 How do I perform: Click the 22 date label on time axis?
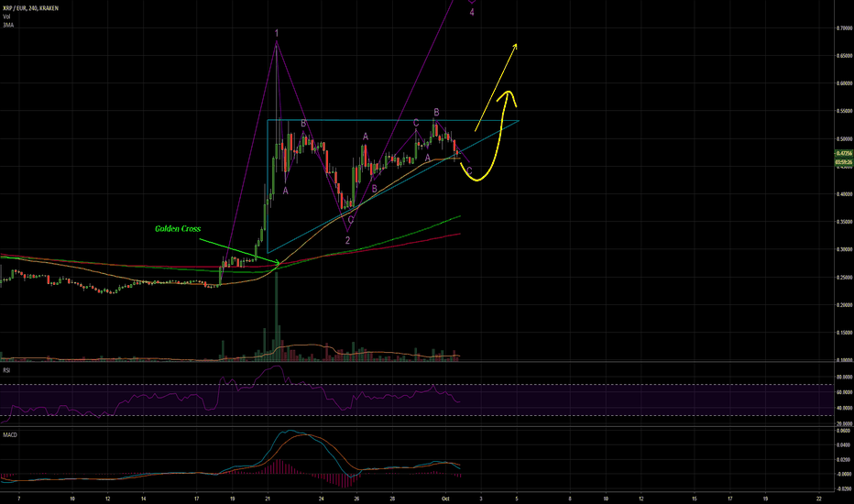pos(819,499)
